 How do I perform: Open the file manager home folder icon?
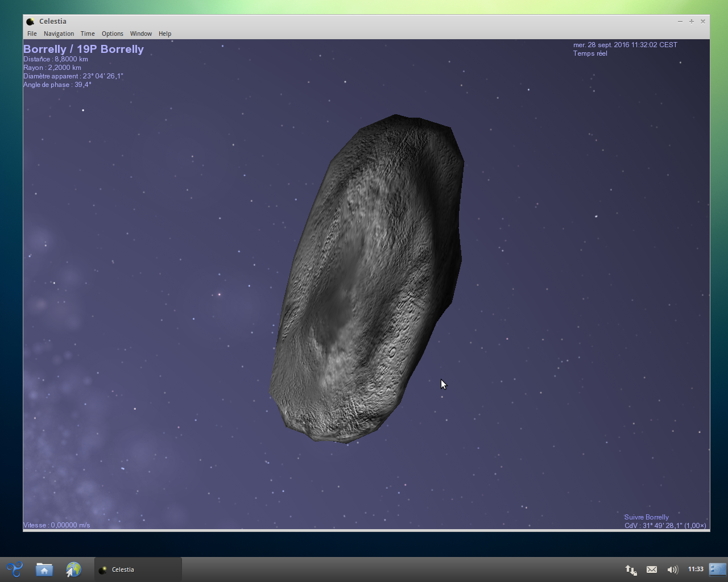[x=44, y=569]
